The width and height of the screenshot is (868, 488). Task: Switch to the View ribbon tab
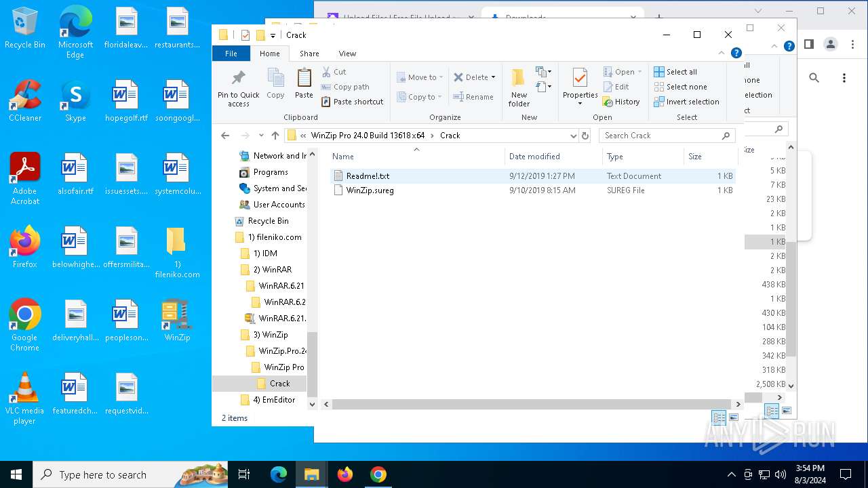point(347,54)
